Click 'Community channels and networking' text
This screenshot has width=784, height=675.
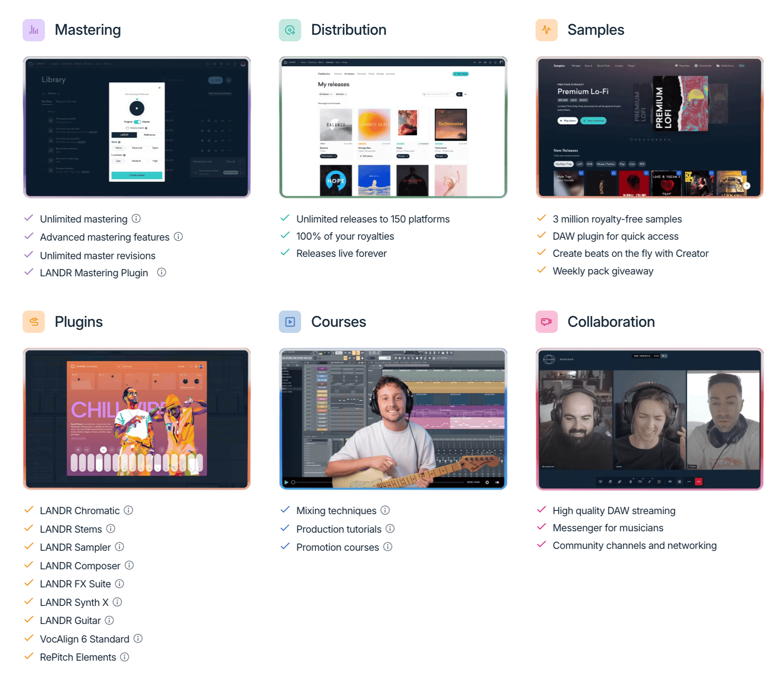635,546
